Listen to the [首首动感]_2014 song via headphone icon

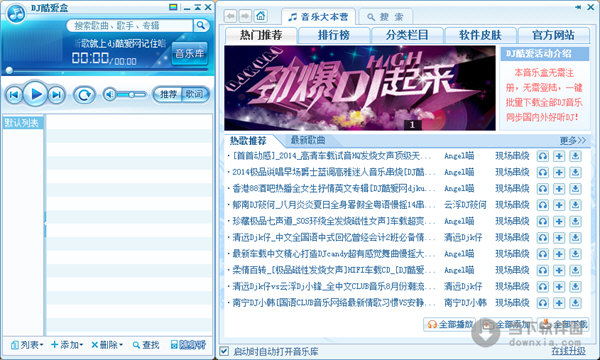click(x=543, y=156)
